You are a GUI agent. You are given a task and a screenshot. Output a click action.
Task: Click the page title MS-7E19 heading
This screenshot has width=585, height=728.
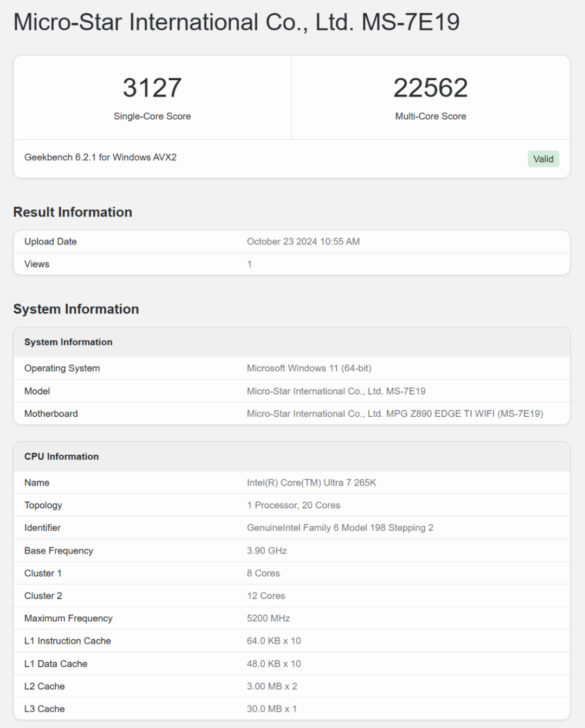pos(236,22)
